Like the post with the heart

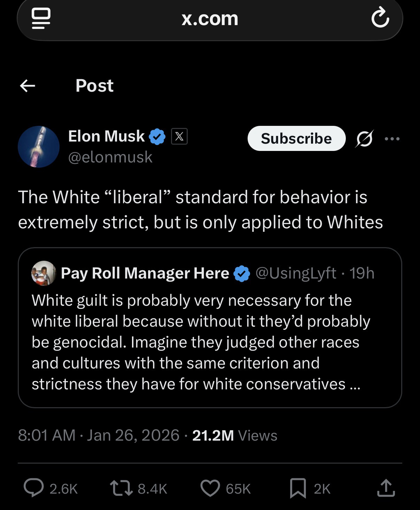[210, 488]
